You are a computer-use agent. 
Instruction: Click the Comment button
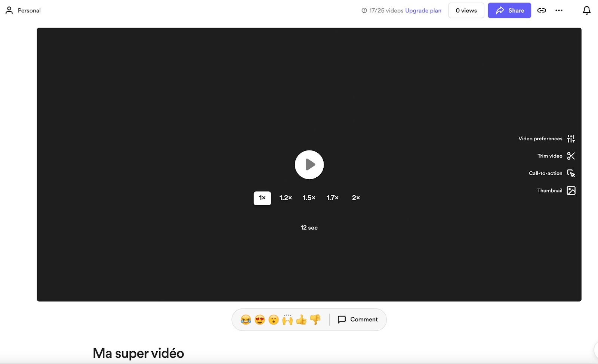(358, 320)
